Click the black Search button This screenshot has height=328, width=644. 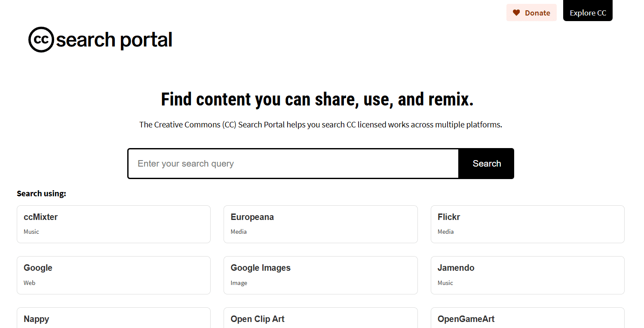[x=487, y=164]
